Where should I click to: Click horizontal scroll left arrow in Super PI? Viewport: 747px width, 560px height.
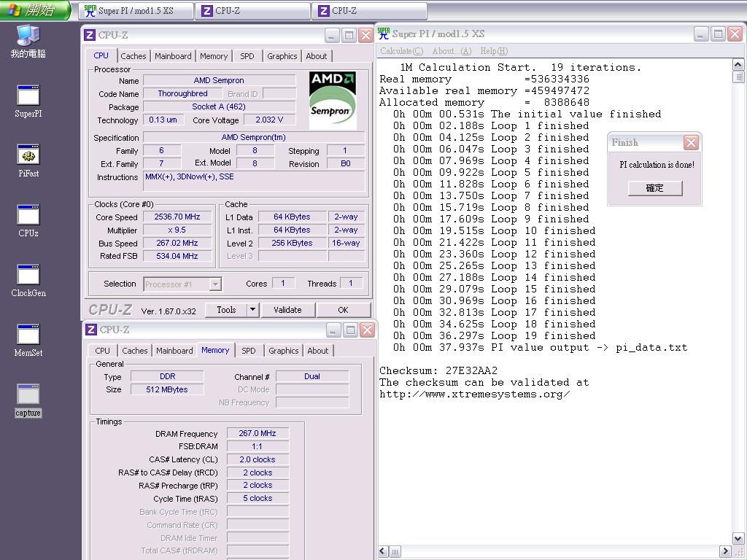(x=384, y=551)
